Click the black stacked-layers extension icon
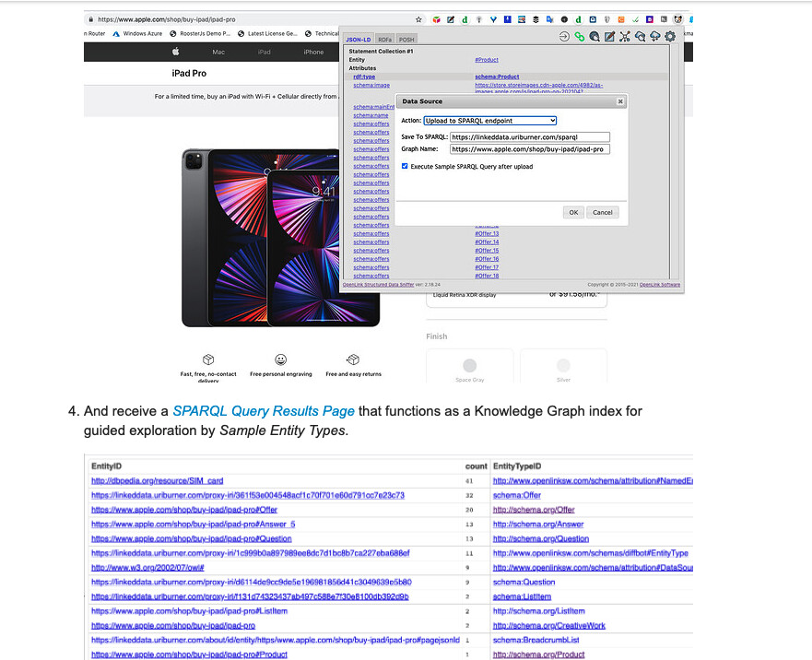Viewport: 812px width, 660px height. [x=536, y=19]
